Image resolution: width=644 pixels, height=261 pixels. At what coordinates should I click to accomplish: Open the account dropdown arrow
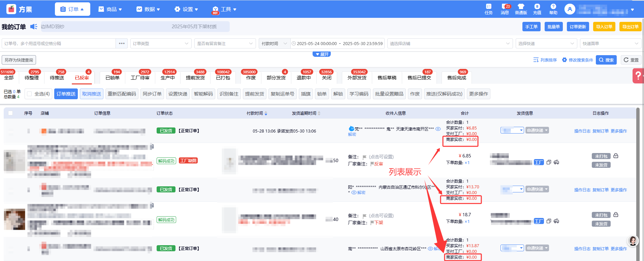point(632,9)
